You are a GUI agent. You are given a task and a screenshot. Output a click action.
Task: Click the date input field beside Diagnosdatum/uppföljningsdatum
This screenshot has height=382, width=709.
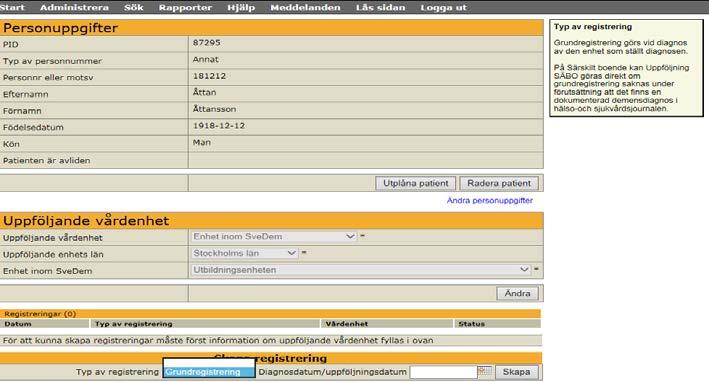(443, 372)
